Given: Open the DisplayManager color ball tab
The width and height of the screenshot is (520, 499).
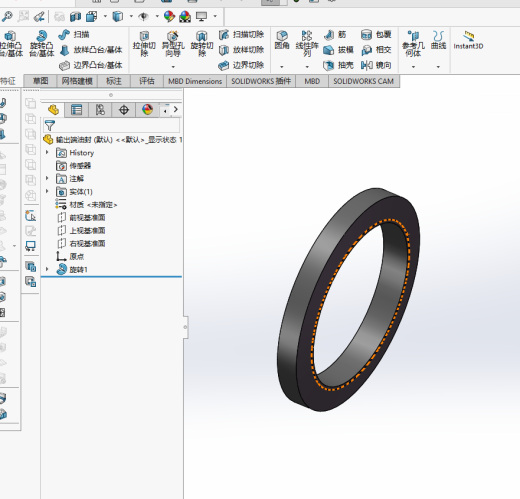Looking at the screenshot, I should click(147, 110).
